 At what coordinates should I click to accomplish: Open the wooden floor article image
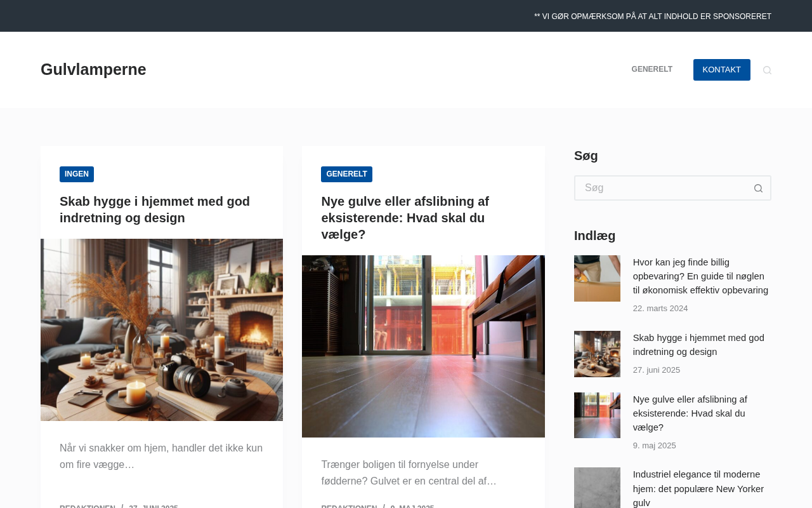pos(423,346)
